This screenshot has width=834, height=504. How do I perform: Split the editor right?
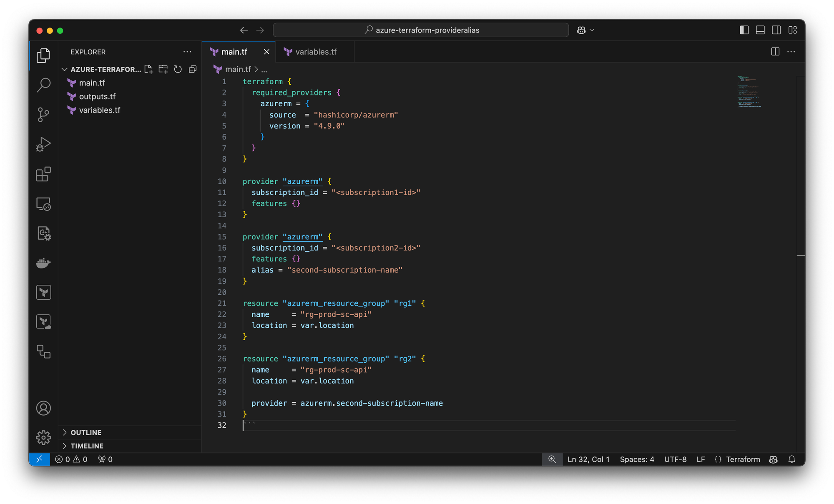(775, 52)
